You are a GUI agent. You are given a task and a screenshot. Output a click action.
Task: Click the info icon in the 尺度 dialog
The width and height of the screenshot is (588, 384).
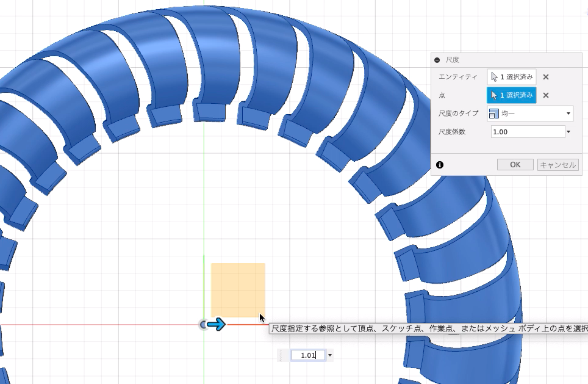(440, 165)
